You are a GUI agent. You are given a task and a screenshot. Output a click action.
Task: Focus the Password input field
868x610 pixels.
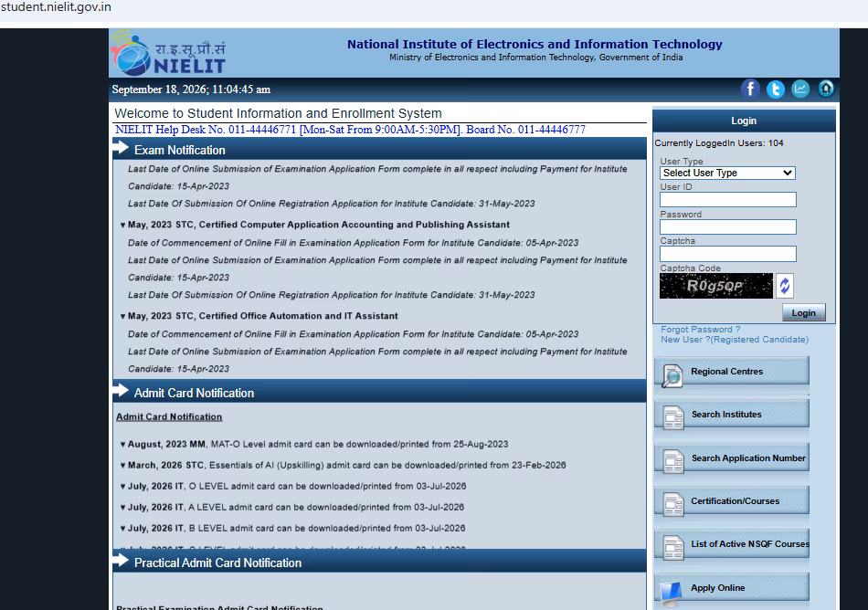click(x=727, y=226)
